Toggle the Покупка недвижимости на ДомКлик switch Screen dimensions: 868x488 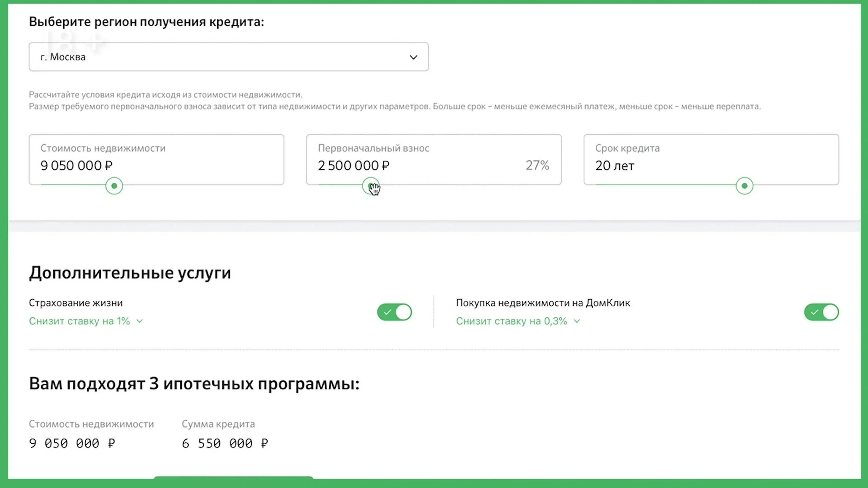tap(821, 312)
